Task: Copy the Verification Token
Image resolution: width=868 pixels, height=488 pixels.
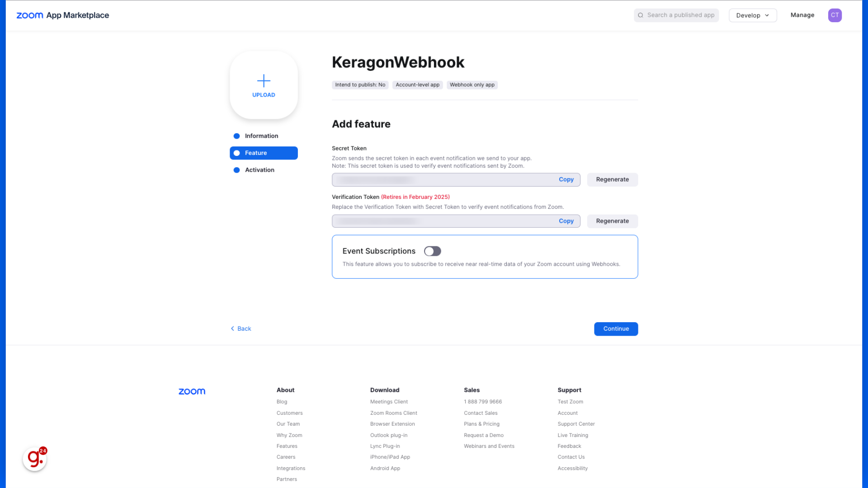Action: 566,221
